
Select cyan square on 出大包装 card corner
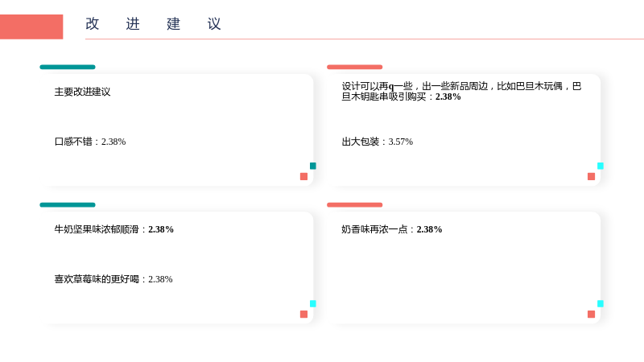601,166
